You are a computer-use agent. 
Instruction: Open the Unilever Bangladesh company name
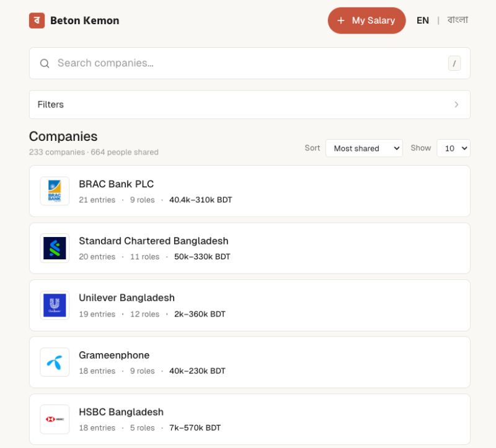pyautogui.click(x=126, y=298)
